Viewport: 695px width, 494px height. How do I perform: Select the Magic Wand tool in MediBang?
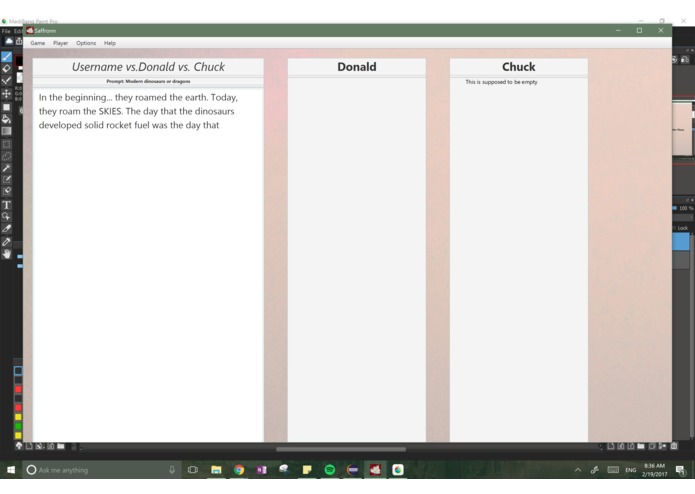(x=6, y=168)
